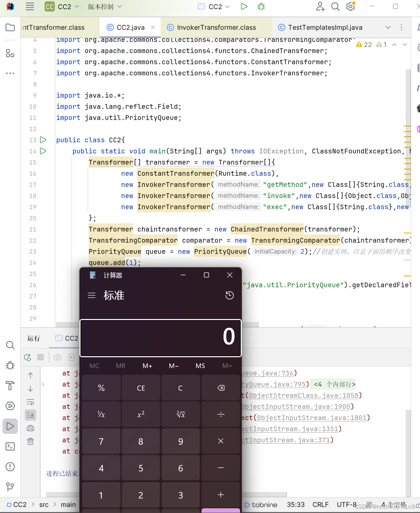Click calculator number 7 key

tap(101, 441)
